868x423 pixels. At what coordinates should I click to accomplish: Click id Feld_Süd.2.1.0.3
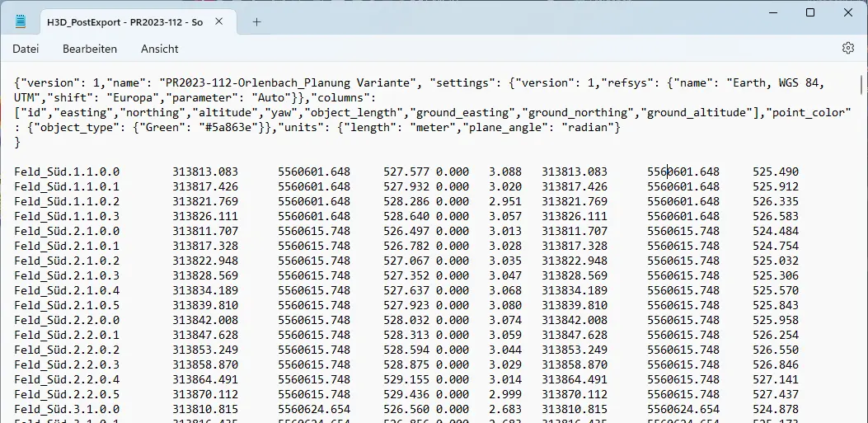67,275
